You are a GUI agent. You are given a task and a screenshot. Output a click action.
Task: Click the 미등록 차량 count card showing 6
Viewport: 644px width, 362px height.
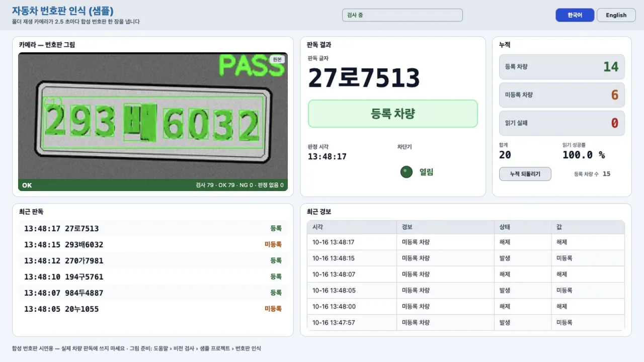[562, 95]
